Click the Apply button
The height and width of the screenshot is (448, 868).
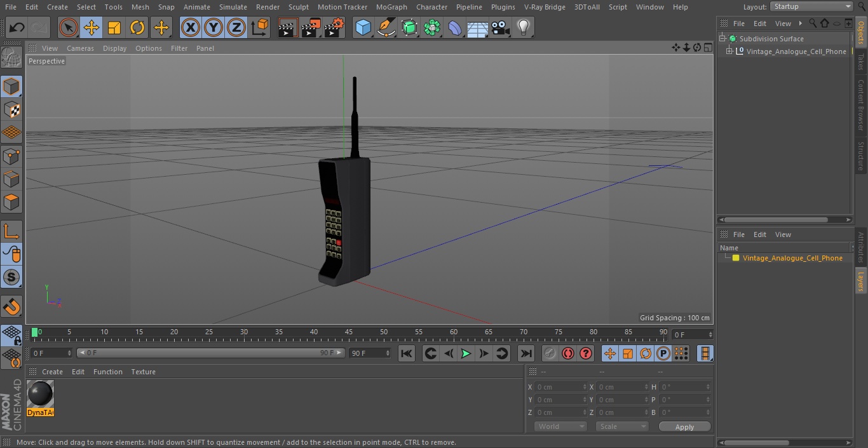[x=684, y=426]
